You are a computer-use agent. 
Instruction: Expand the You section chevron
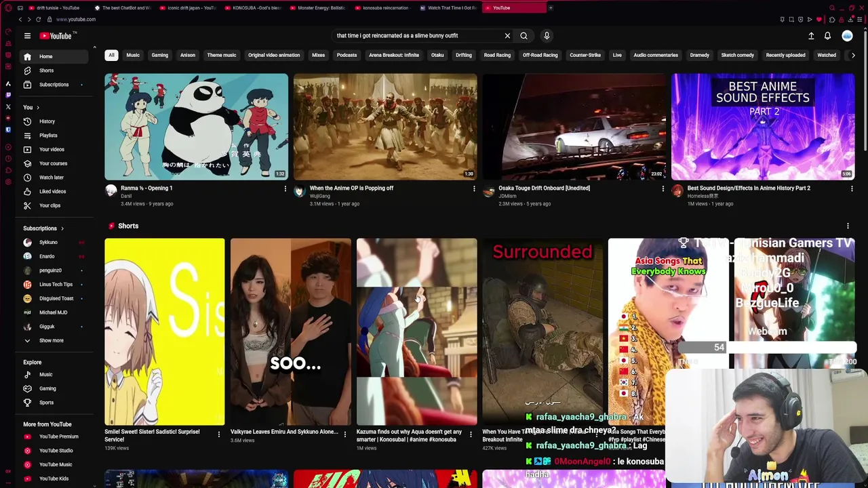point(38,107)
